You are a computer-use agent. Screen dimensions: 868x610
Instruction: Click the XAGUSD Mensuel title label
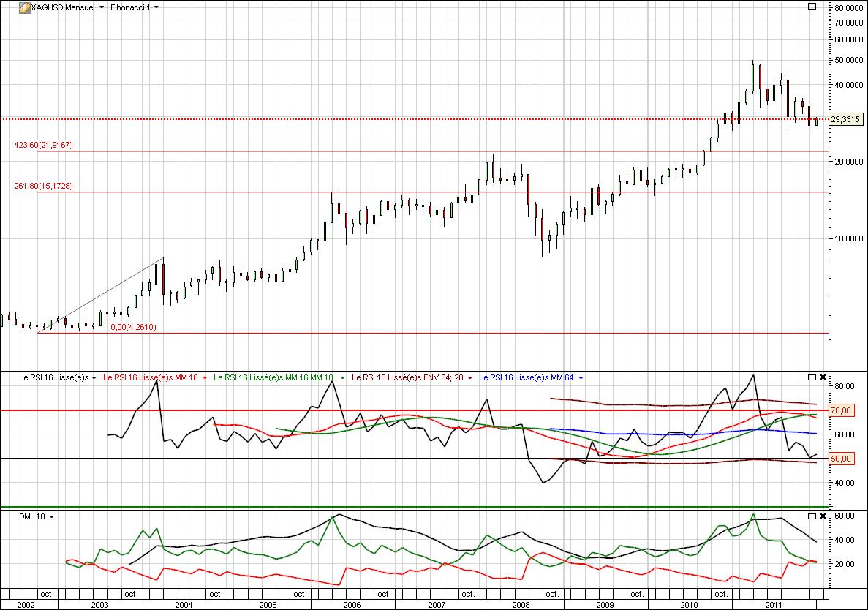[63, 8]
